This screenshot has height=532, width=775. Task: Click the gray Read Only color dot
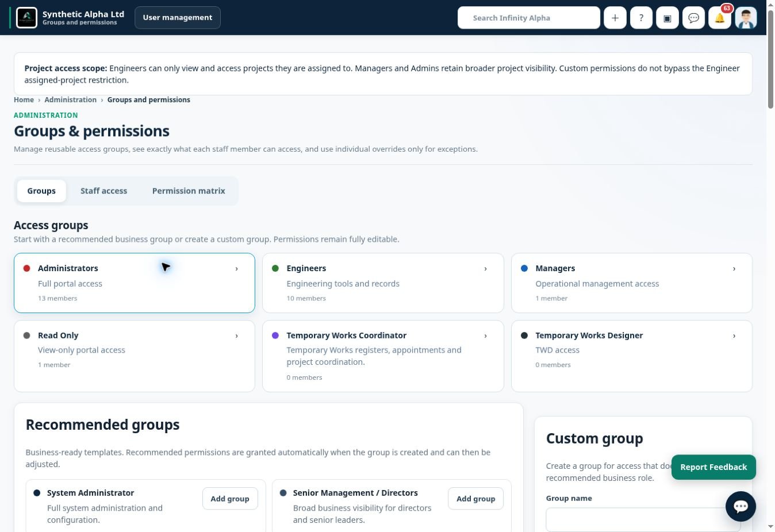[x=26, y=336]
